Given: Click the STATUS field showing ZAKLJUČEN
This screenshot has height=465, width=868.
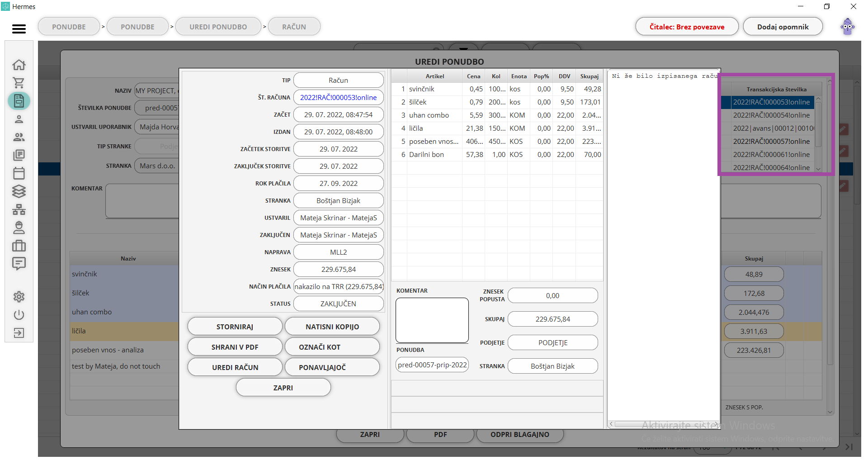Looking at the screenshot, I should click(x=338, y=304).
